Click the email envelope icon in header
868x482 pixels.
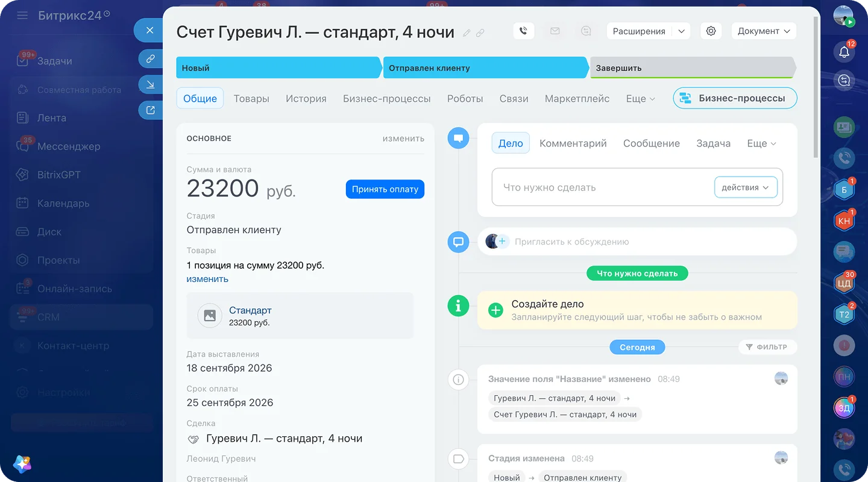tap(555, 31)
